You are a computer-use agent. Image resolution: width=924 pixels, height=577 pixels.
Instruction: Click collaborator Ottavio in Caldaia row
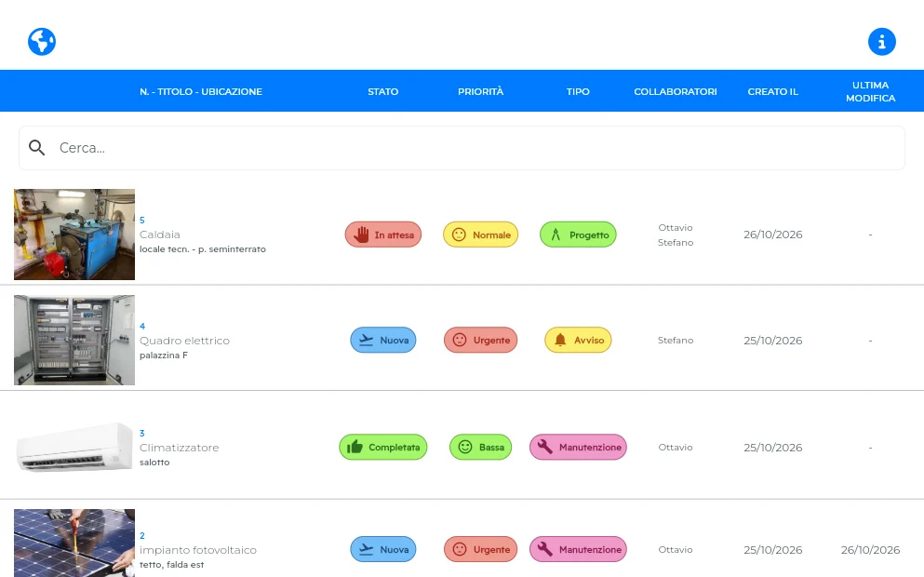pos(676,227)
